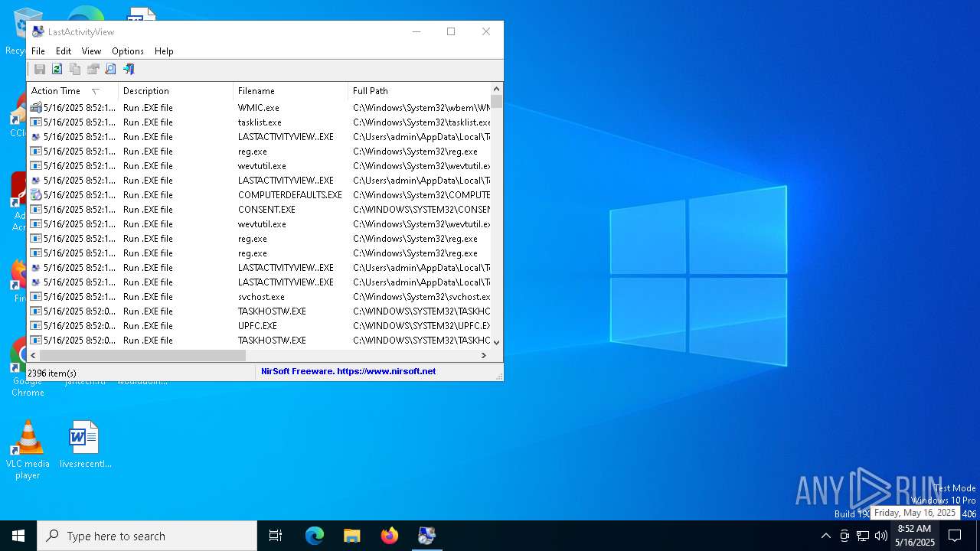
Task: Click the icon of the WMIC.exe row
Action: (36, 107)
